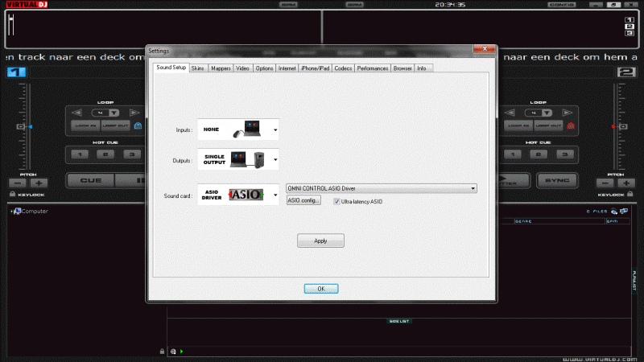Toggle deck 1 blue smart loop icon

[138, 125]
